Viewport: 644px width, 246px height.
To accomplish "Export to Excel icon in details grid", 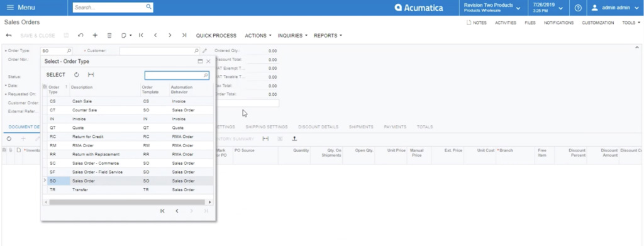I will (280, 139).
